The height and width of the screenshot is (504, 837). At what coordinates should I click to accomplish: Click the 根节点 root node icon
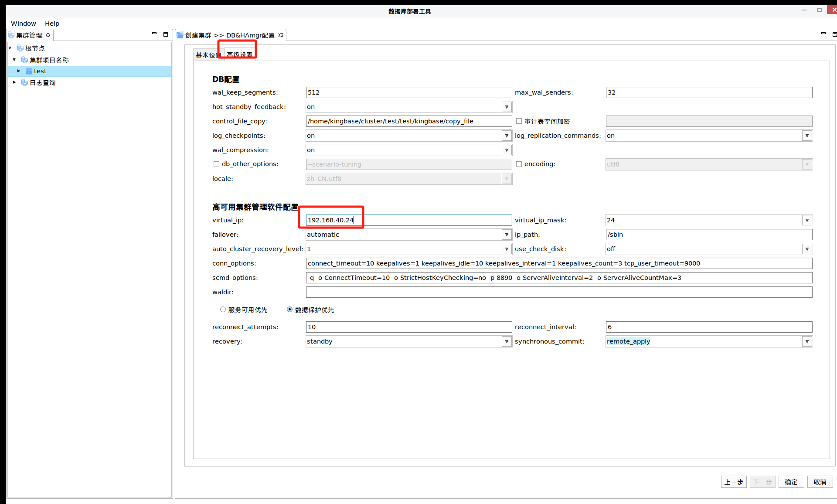coord(20,48)
